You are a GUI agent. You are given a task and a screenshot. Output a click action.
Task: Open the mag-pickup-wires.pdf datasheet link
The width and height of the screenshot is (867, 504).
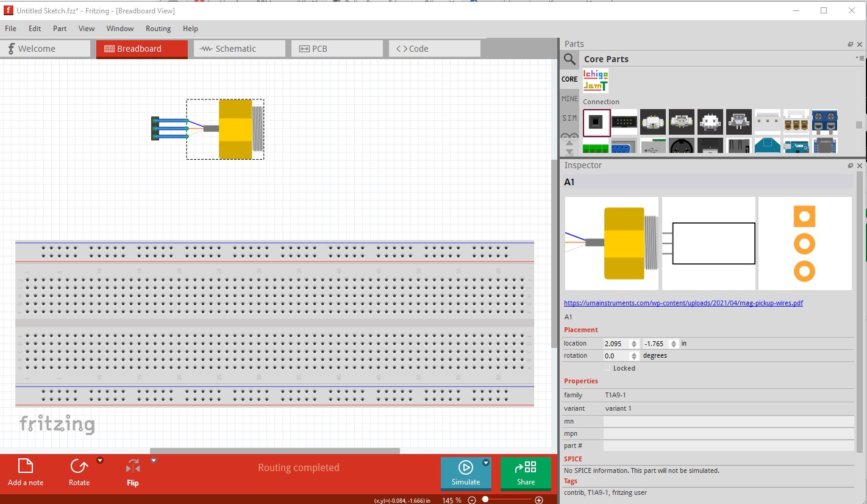coord(683,303)
